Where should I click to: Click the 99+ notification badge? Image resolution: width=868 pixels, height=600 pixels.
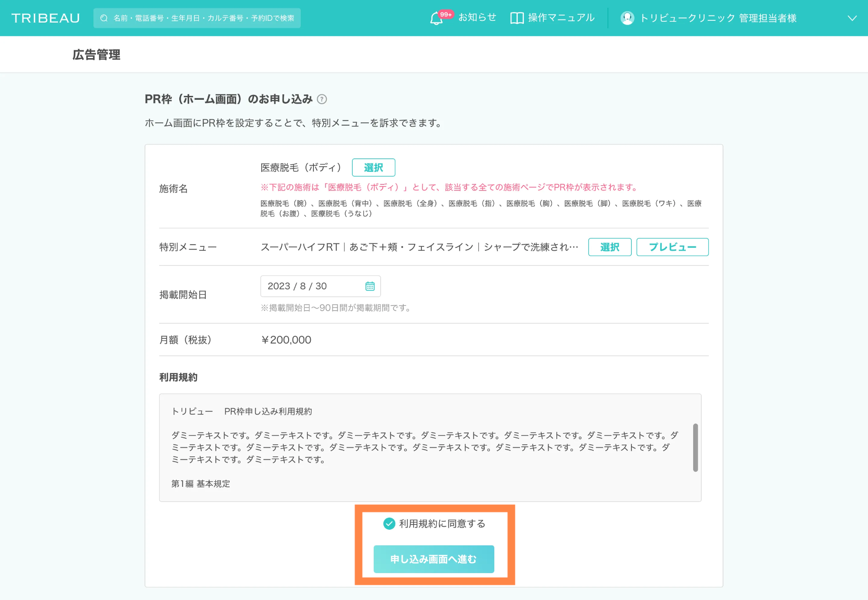446,14
